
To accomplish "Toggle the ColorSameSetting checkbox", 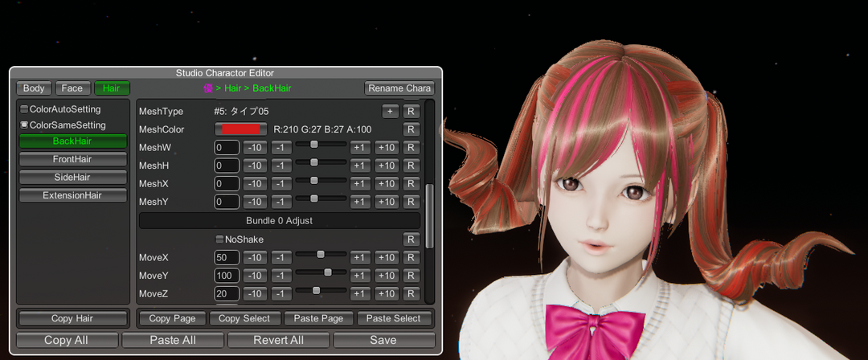I will pyautogui.click(x=24, y=125).
